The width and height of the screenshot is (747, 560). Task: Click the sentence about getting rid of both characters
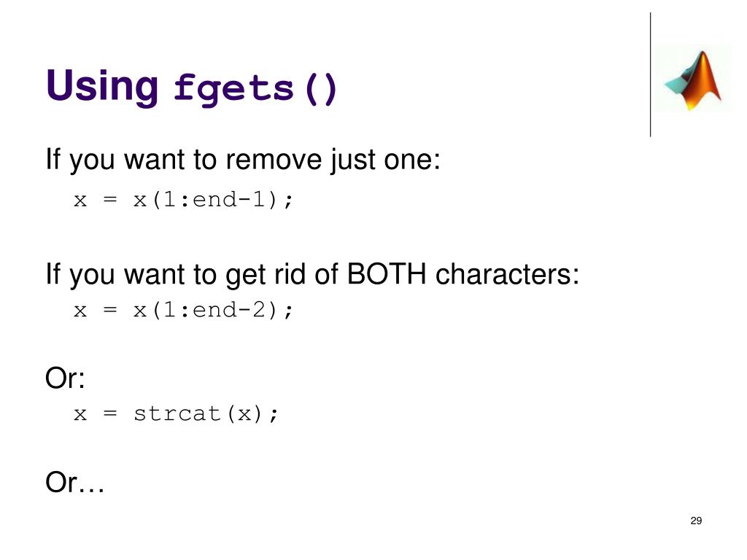point(312,275)
